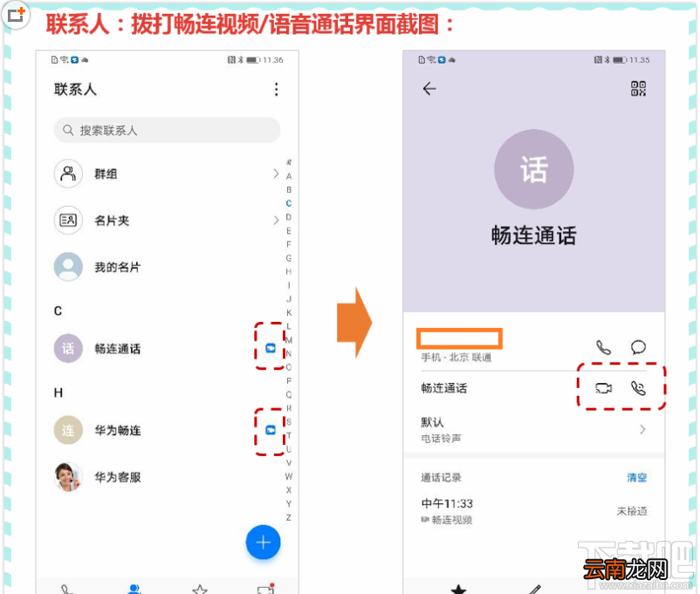Select the 华为畅连 contact avatar

68,430
